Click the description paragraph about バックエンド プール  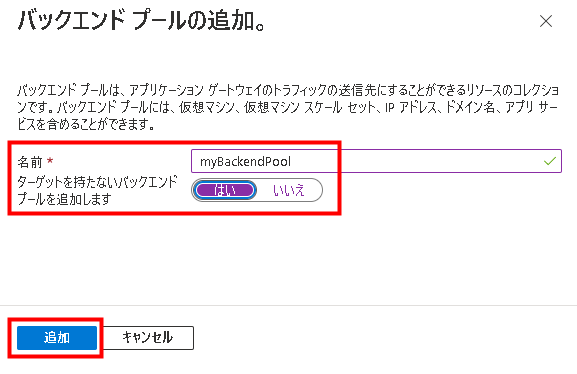[288, 107]
